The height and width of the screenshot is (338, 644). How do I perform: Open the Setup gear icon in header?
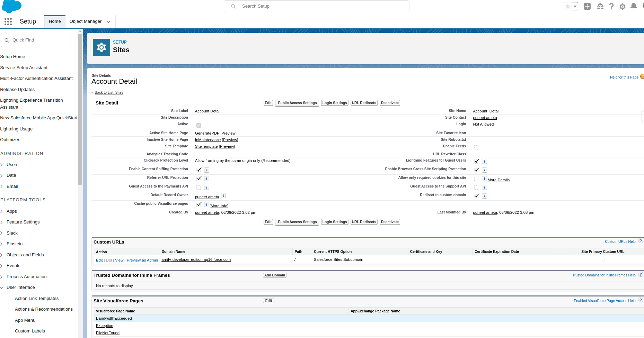(x=623, y=7)
